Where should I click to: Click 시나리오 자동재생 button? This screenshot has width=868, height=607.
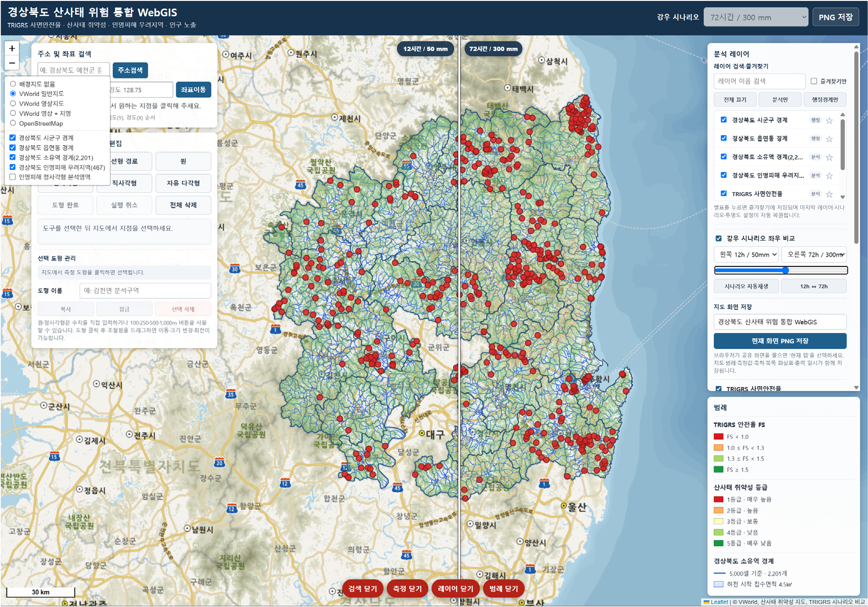746,287
